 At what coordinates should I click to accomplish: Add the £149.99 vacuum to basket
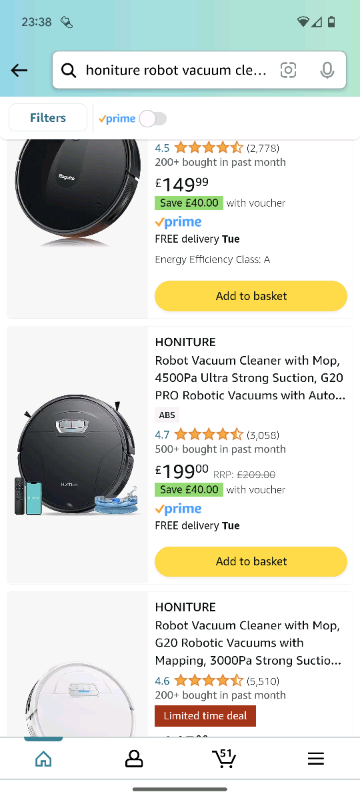click(251, 296)
